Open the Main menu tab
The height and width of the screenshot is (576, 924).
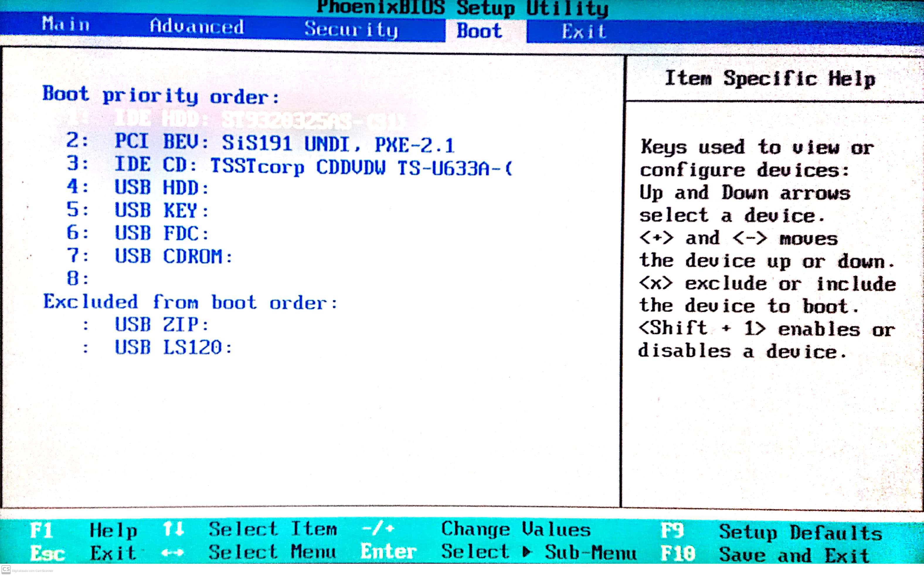click(66, 24)
